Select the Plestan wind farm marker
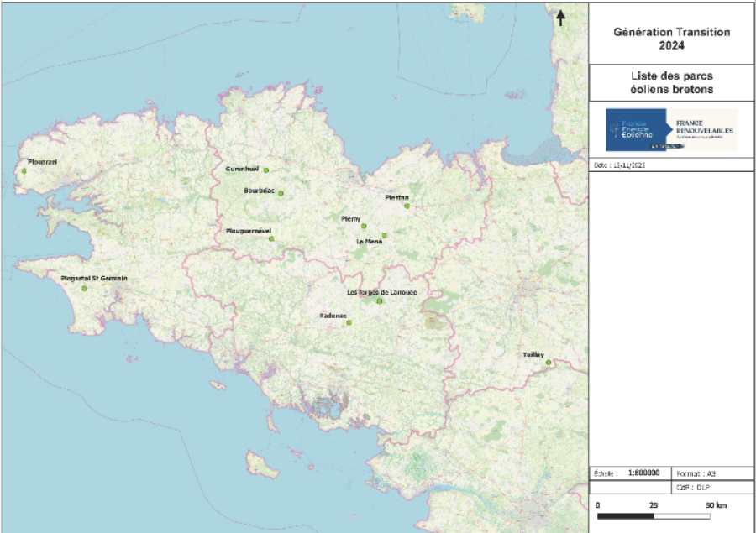 pyautogui.click(x=407, y=206)
